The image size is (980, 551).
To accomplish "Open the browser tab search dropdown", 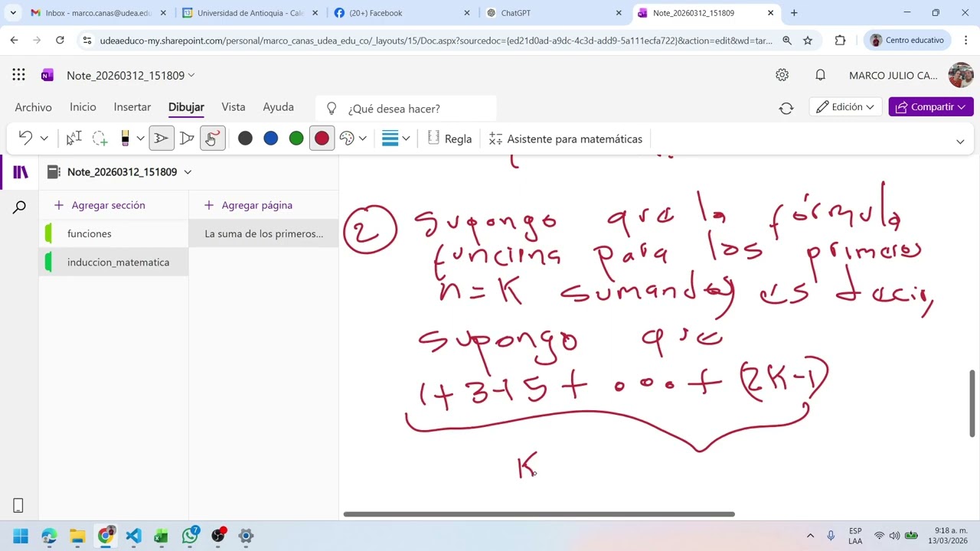I will pyautogui.click(x=13, y=13).
